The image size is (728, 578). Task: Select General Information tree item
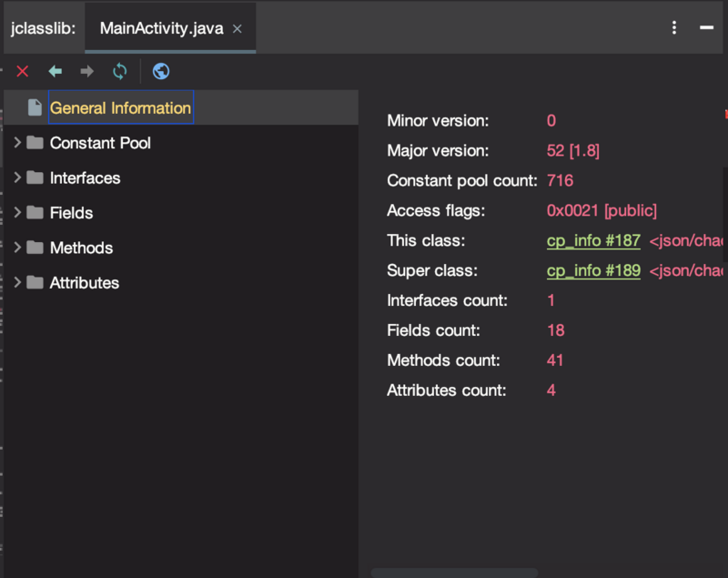point(120,107)
